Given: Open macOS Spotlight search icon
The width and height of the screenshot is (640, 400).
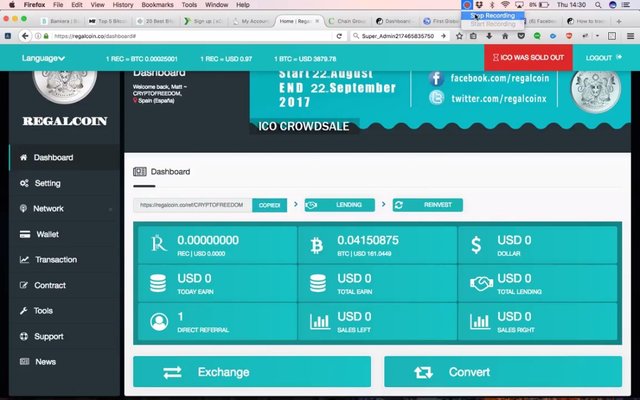Looking at the screenshot, I should click(598, 5).
